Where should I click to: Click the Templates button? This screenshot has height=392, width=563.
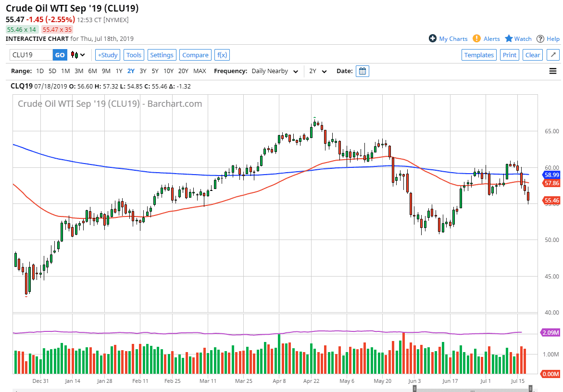click(x=479, y=55)
